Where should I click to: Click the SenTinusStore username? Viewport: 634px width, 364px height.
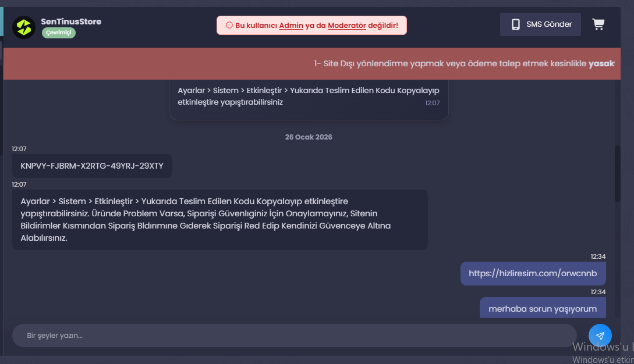71,22
